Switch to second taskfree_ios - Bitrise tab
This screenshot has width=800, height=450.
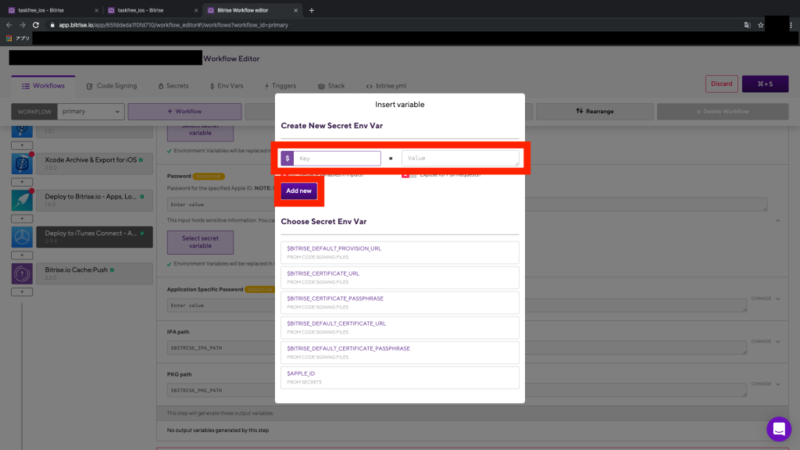[x=153, y=10]
